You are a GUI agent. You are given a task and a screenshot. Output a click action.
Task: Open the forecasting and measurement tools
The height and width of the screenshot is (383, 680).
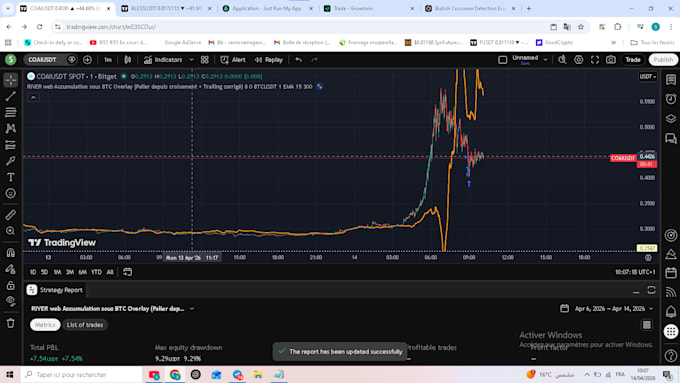(10, 145)
